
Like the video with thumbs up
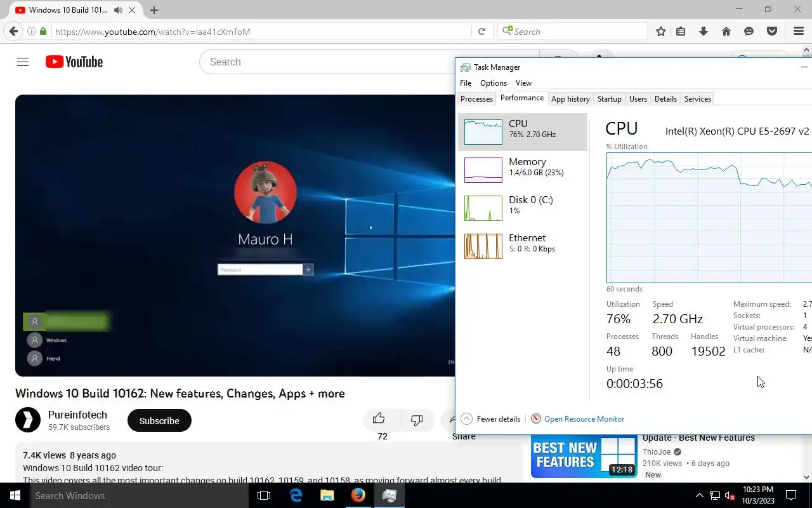tap(379, 418)
